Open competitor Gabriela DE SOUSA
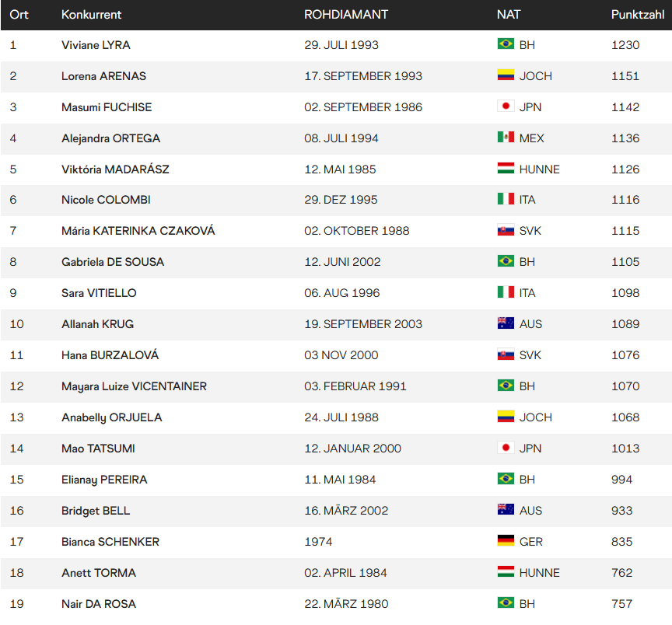 click(113, 262)
